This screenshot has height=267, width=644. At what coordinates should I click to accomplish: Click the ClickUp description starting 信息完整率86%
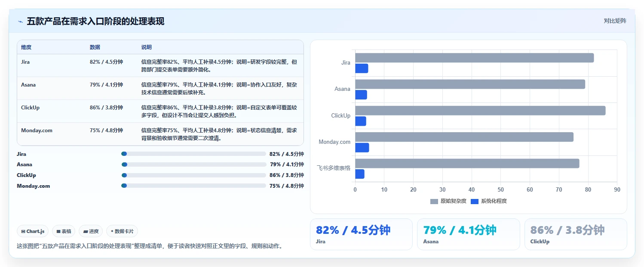click(x=219, y=111)
